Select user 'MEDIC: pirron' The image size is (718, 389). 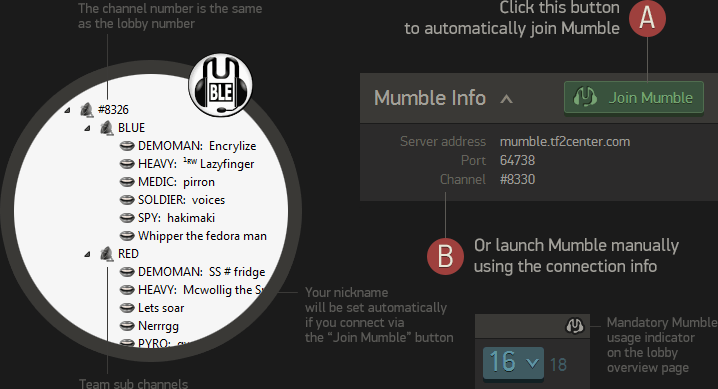[x=176, y=182]
